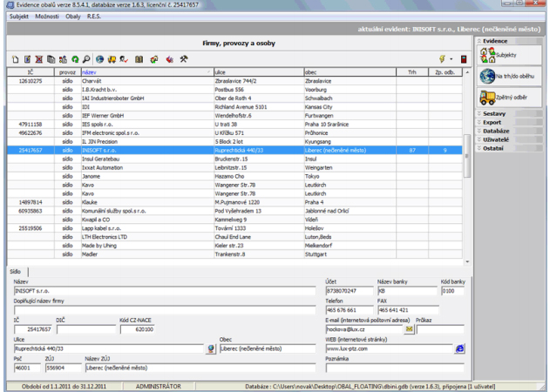Click the open book toolbar icon

pyautogui.click(x=139, y=59)
